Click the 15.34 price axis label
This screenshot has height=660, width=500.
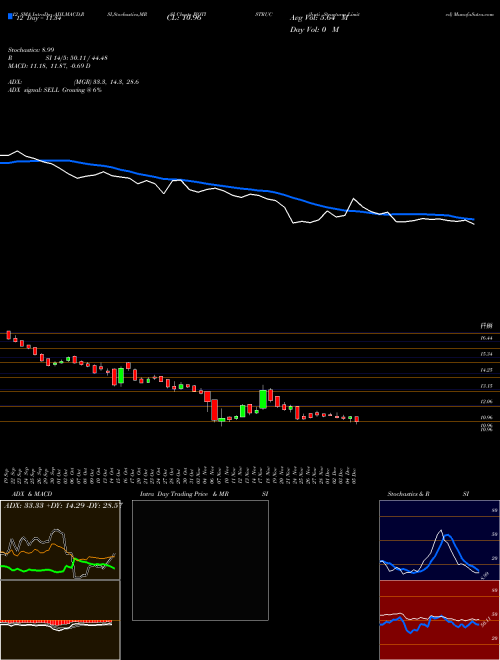tap(486, 354)
